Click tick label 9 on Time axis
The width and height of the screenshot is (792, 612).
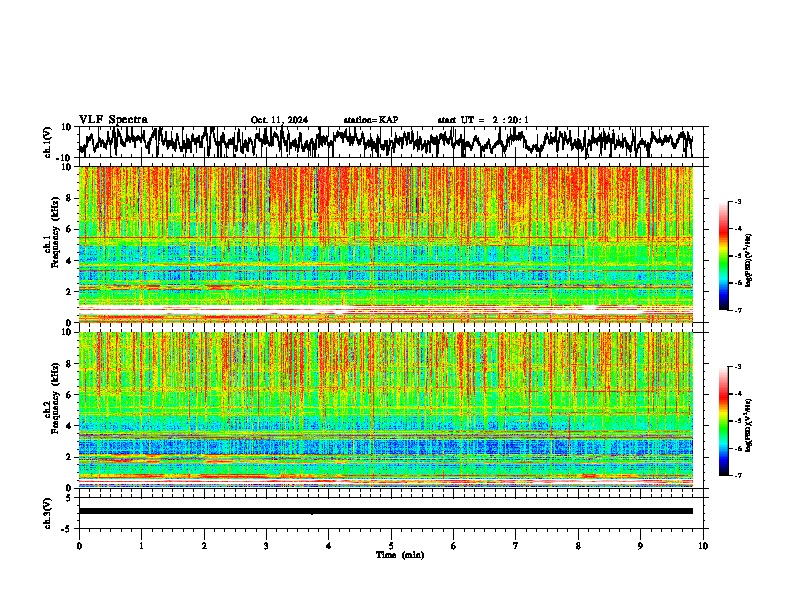coord(640,546)
